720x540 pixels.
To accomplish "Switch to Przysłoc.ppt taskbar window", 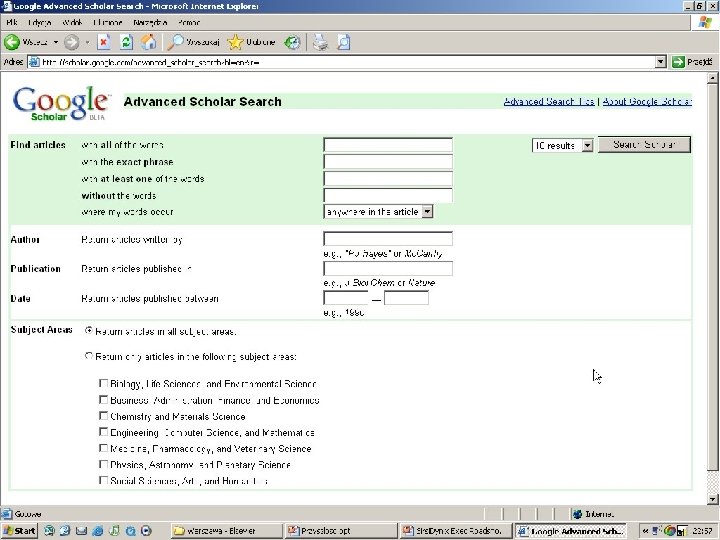I will pyautogui.click(x=340, y=531).
